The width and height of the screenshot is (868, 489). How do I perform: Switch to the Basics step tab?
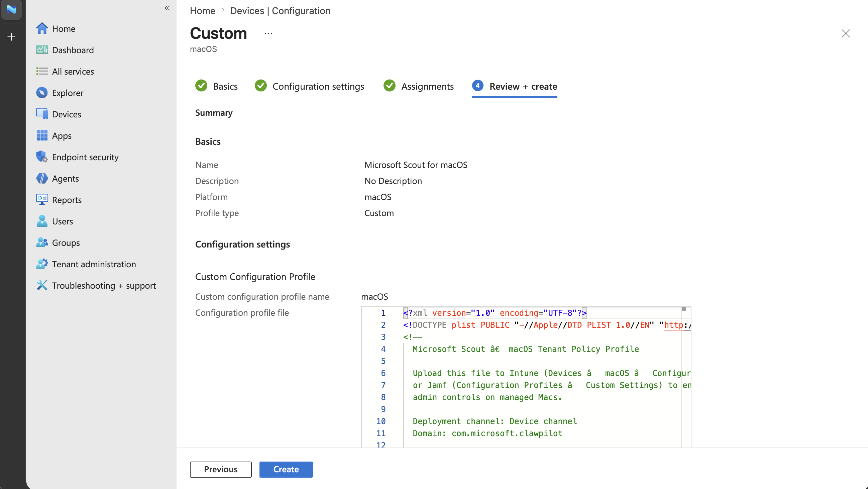pyautogui.click(x=225, y=86)
